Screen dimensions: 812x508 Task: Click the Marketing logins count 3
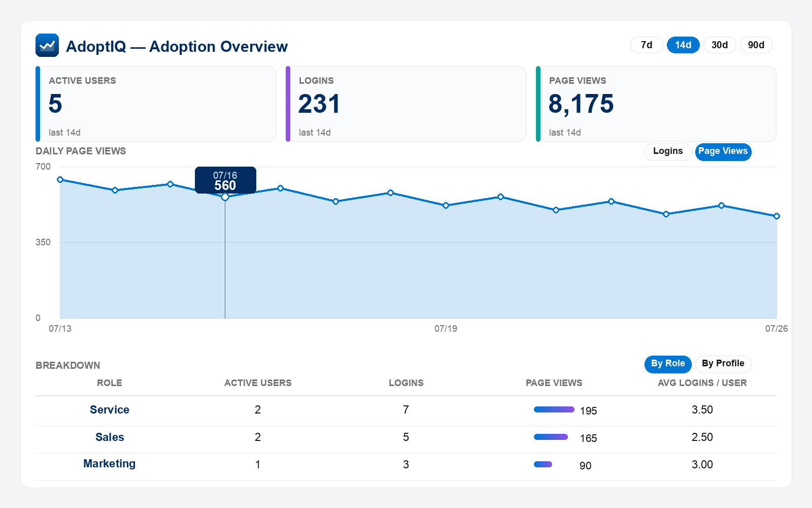tap(406, 465)
